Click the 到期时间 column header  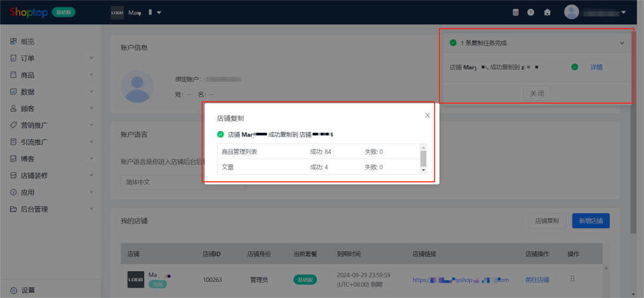tap(349, 254)
